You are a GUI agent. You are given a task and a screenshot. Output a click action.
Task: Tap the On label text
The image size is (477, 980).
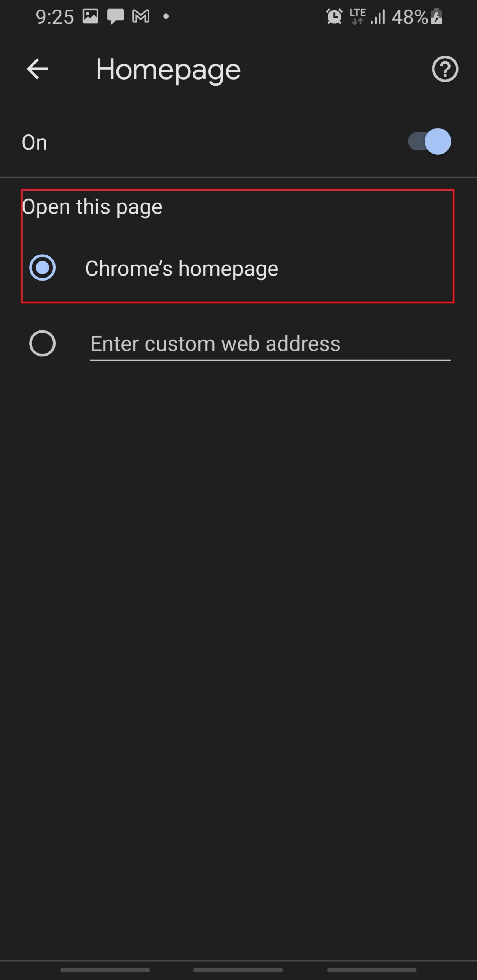tap(34, 142)
